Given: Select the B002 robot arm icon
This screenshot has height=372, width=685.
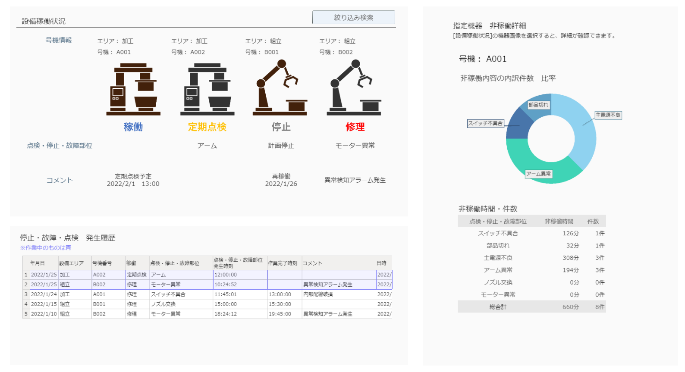Looking at the screenshot, I should click(x=354, y=87).
